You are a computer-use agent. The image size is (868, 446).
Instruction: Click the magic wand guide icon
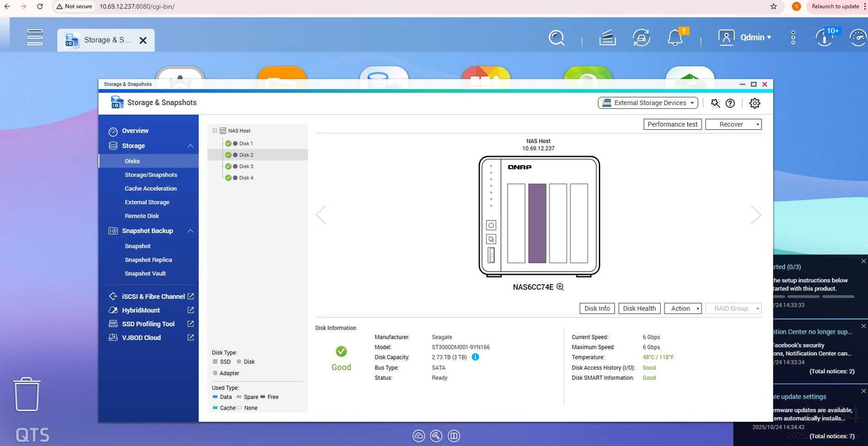[715, 103]
